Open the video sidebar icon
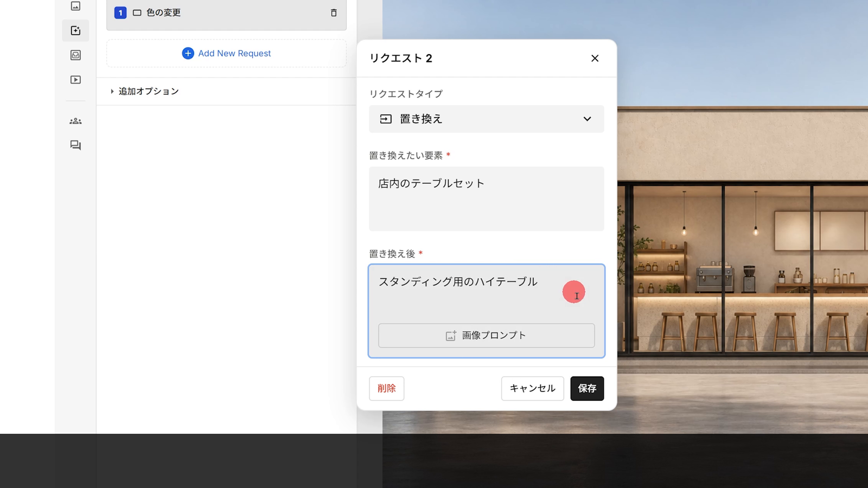Viewport: 868px width, 488px height. 75,80
